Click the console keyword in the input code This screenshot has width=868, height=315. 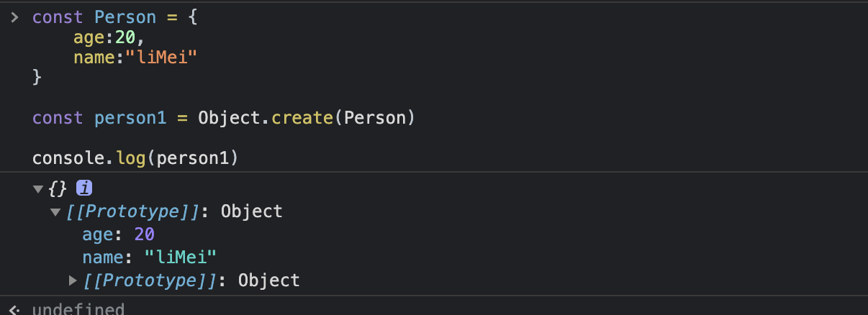(60, 157)
